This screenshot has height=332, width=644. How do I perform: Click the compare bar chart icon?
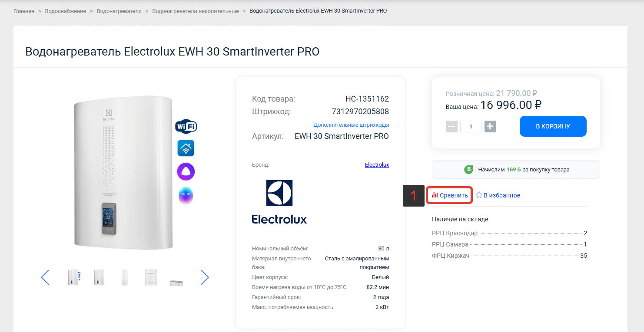[x=435, y=195]
